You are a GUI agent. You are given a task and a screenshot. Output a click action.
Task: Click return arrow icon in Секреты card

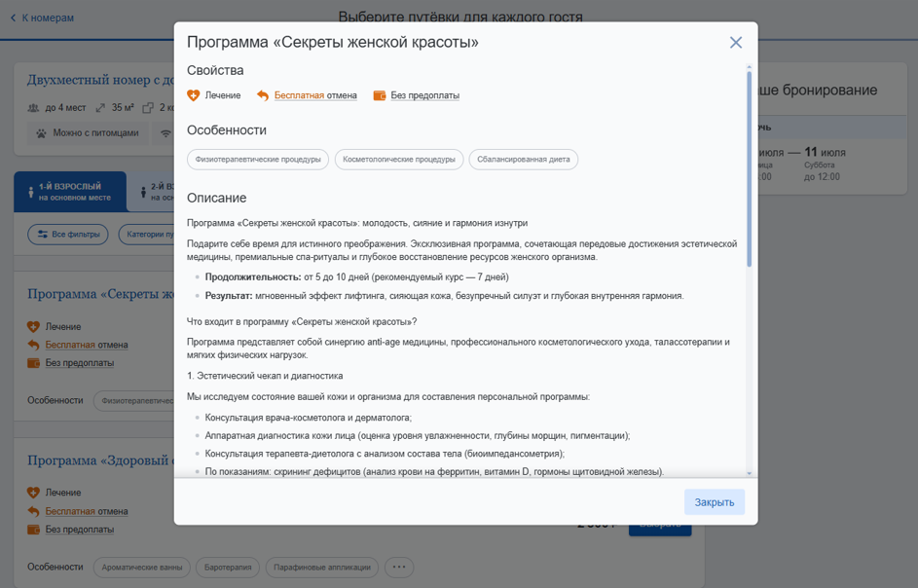point(33,345)
